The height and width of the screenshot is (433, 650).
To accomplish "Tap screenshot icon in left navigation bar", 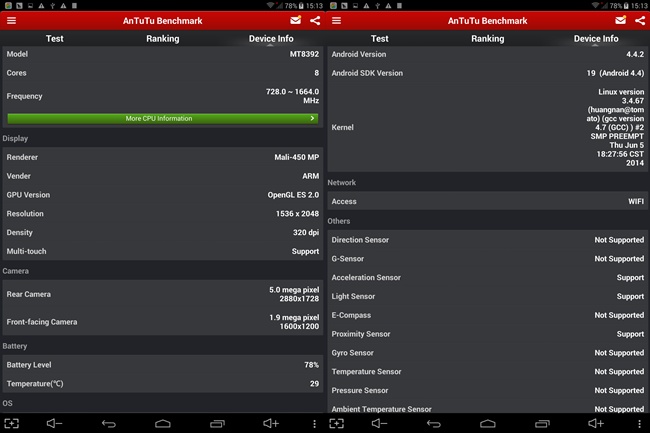I will 12,423.
